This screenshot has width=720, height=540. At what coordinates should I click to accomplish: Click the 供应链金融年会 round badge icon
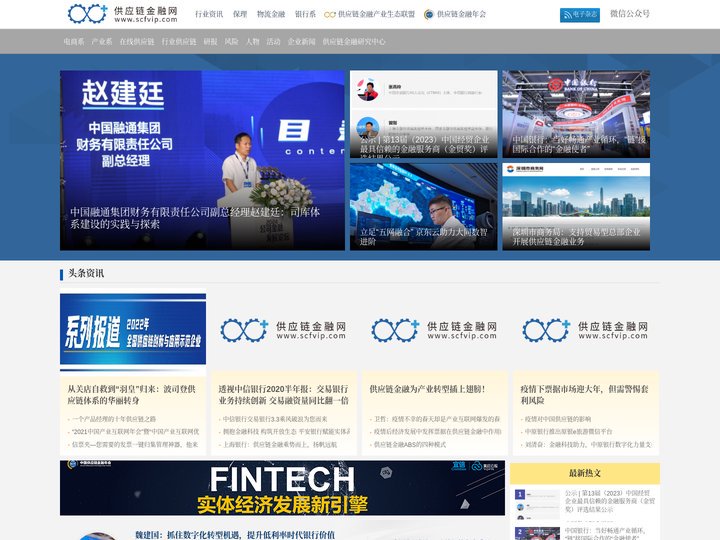click(428, 14)
